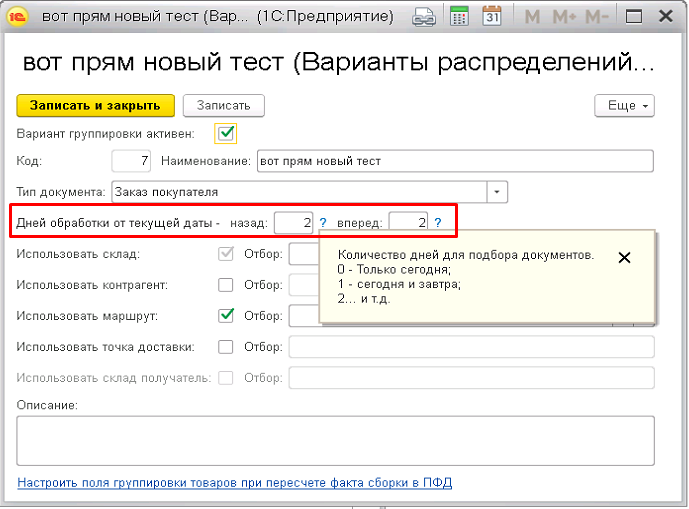Open 'Настроить поля группировки товаров' link
This screenshot has height=509, width=689.
(235, 483)
